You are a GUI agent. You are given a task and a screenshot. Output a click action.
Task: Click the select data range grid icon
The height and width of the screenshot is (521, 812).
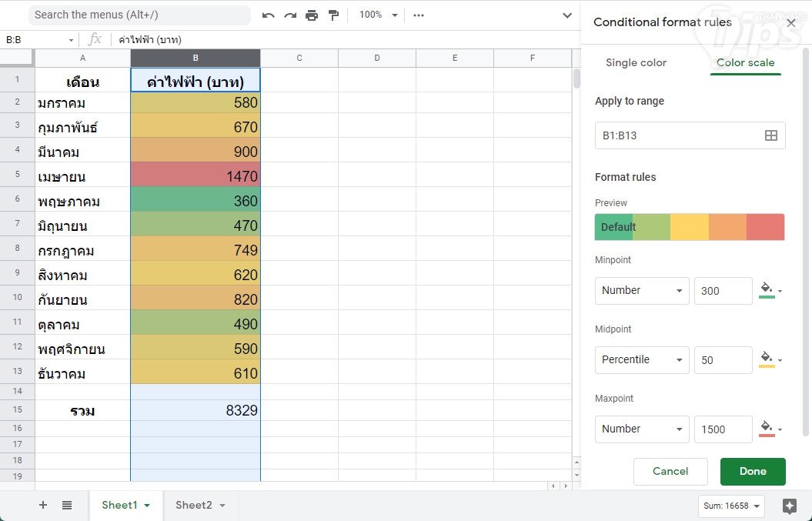click(x=770, y=135)
